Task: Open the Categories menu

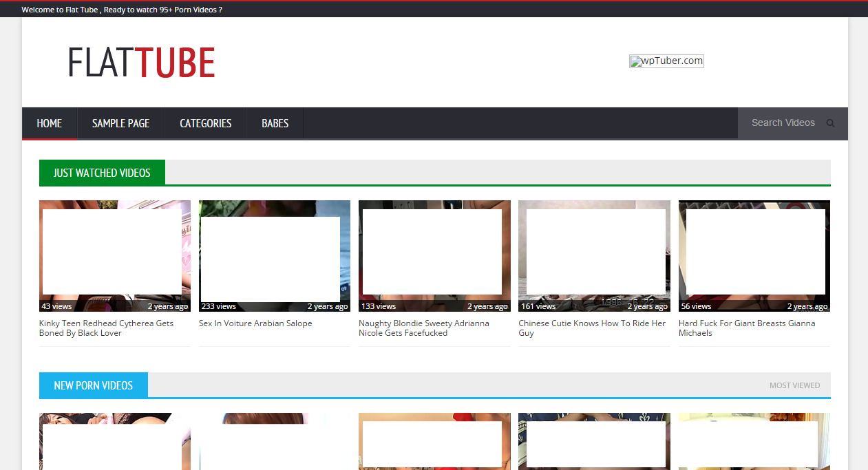Action: click(205, 124)
